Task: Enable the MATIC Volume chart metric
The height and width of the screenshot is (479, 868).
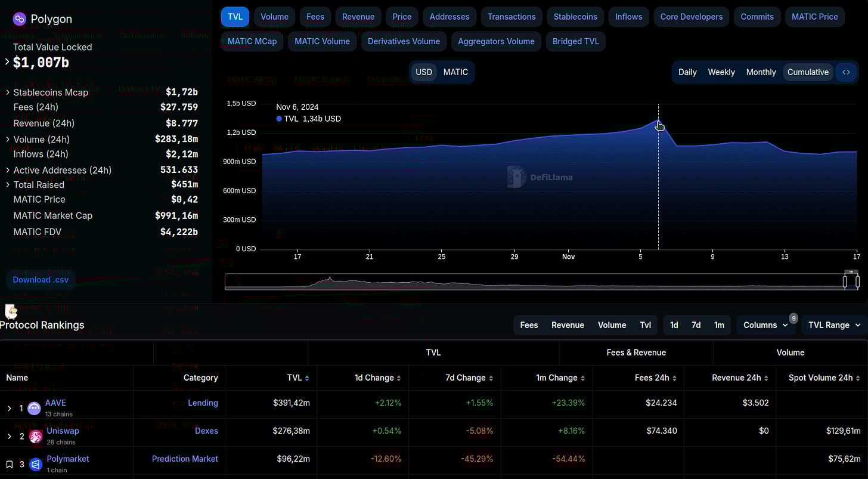Action: 322,41
